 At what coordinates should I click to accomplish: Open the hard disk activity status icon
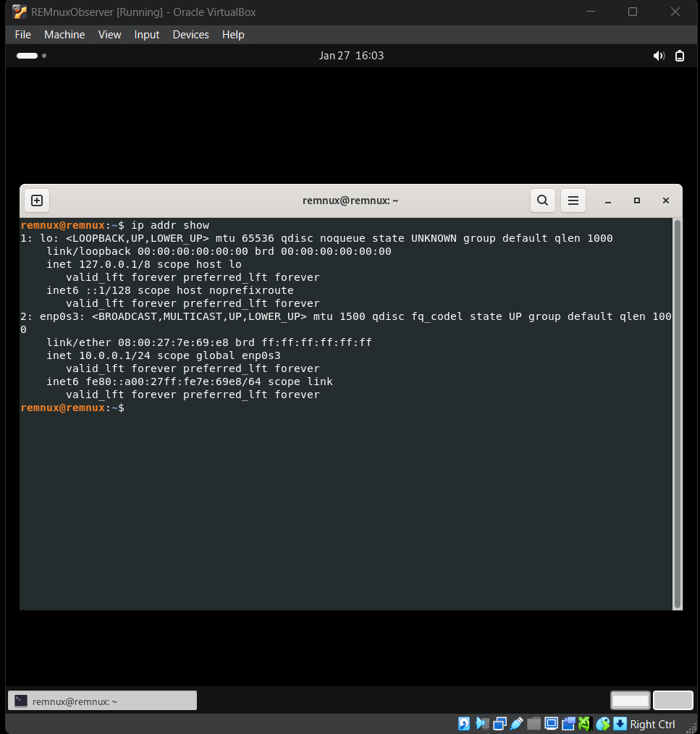(x=463, y=724)
